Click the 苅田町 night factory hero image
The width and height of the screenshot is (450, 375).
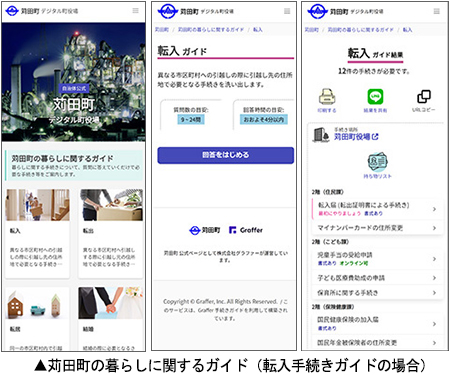pyautogui.click(x=74, y=82)
